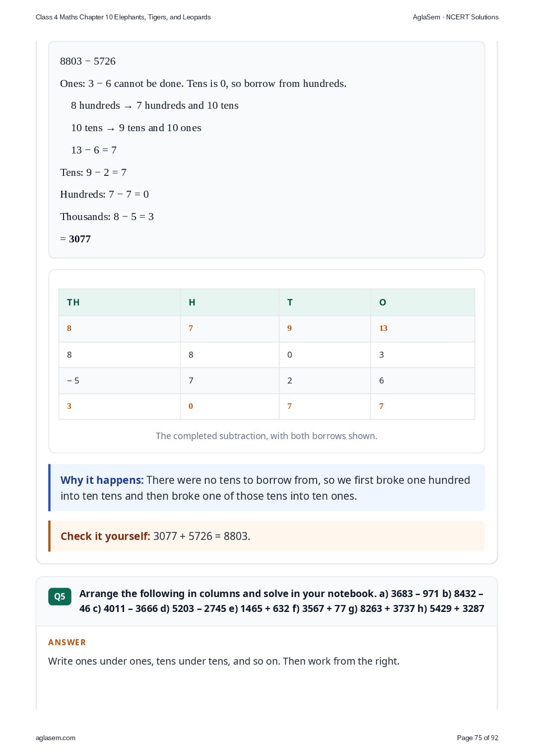Click the '8803 − 5726' expression line
The width and height of the screenshot is (534, 756).
click(88, 61)
